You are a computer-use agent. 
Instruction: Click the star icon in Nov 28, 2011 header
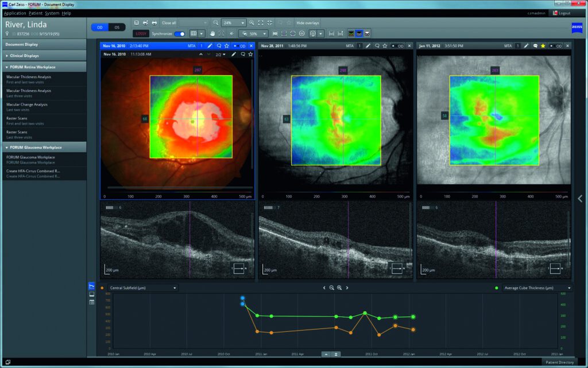click(385, 46)
